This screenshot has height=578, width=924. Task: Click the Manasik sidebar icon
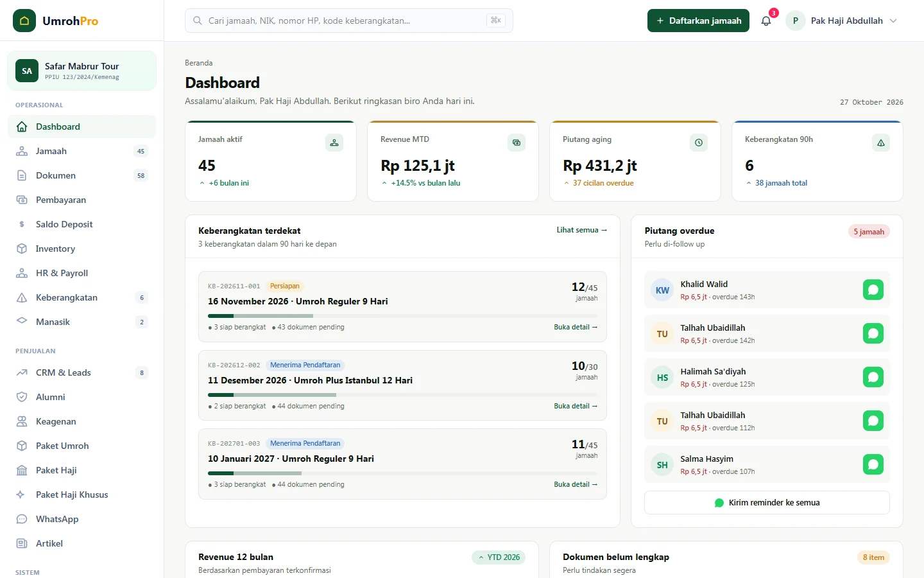click(x=22, y=322)
